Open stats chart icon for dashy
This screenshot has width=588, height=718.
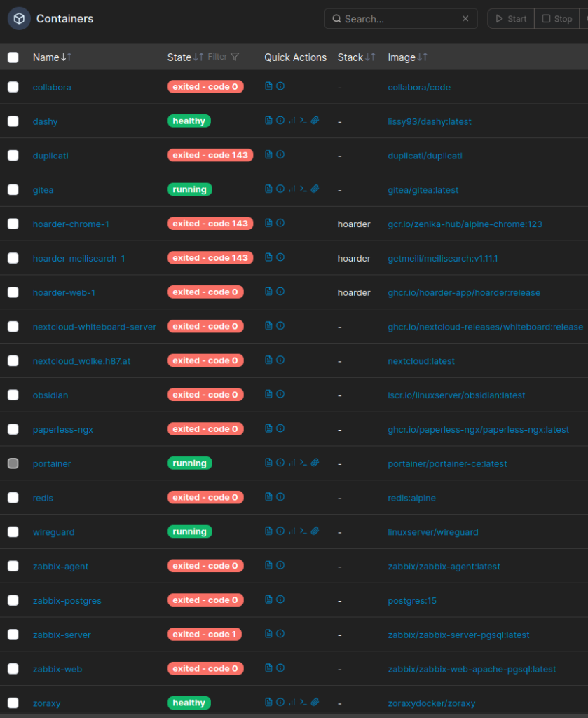(292, 121)
